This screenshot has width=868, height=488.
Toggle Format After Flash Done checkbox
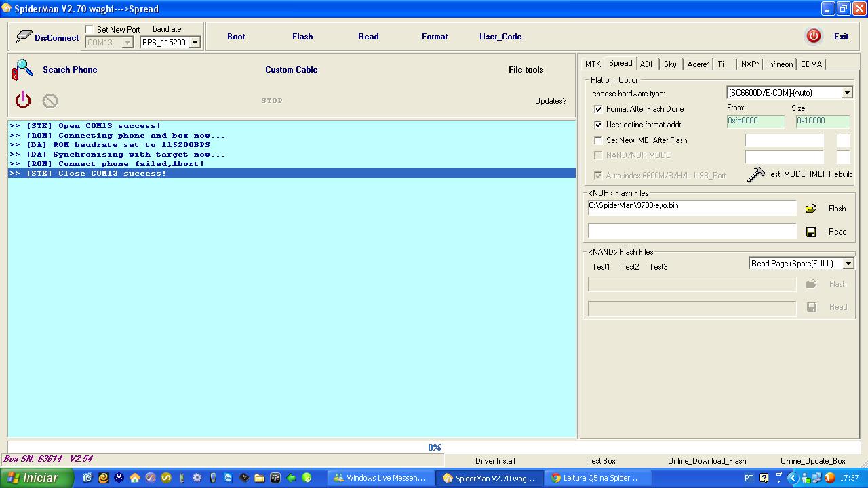pyautogui.click(x=598, y=108)
